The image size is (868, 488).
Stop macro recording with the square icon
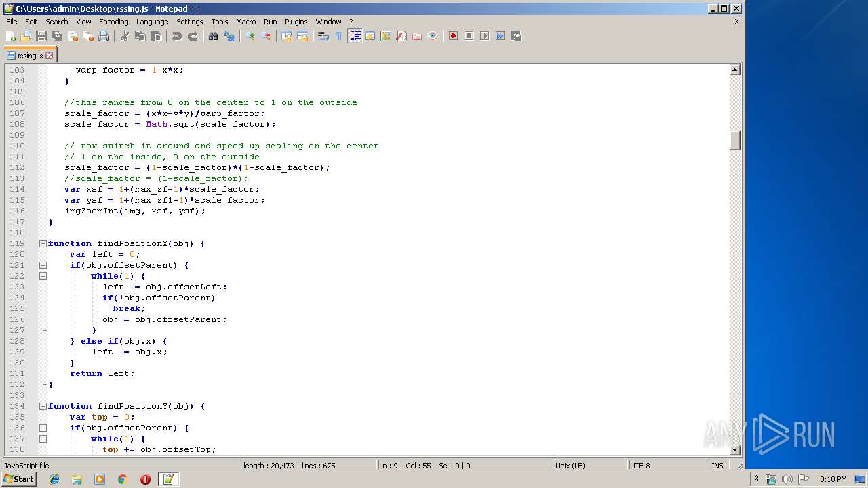click(469, 36)
